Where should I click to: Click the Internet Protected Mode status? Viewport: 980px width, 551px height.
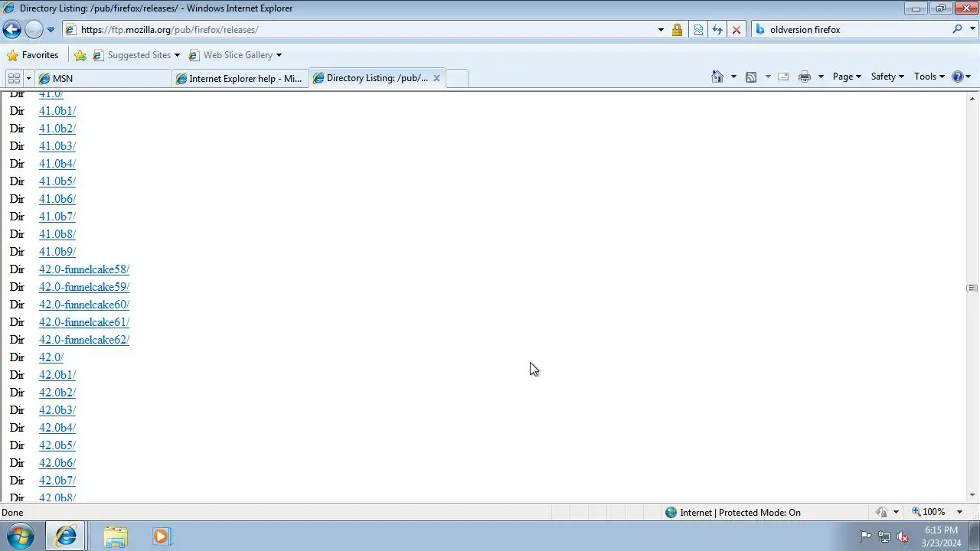click(733, 513)
